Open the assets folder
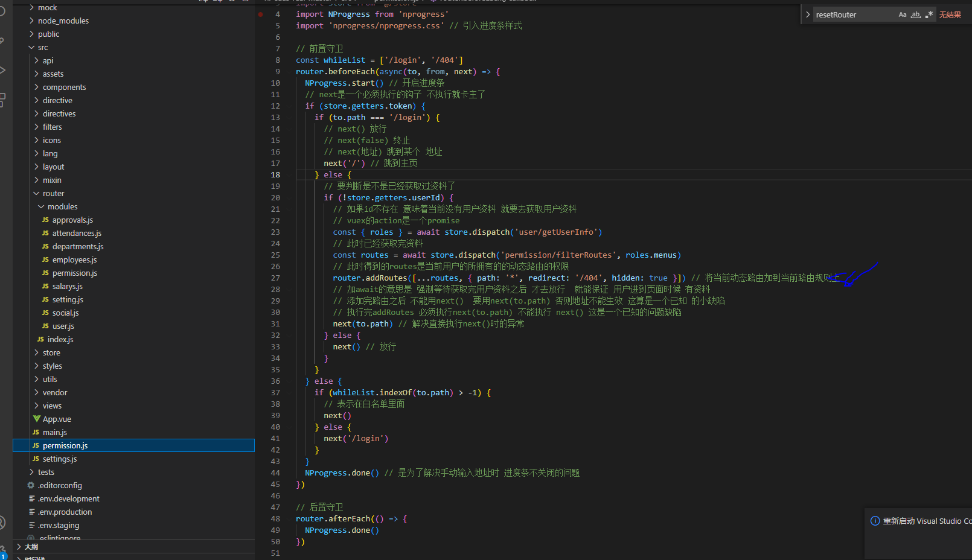 [x=53, y=74]
